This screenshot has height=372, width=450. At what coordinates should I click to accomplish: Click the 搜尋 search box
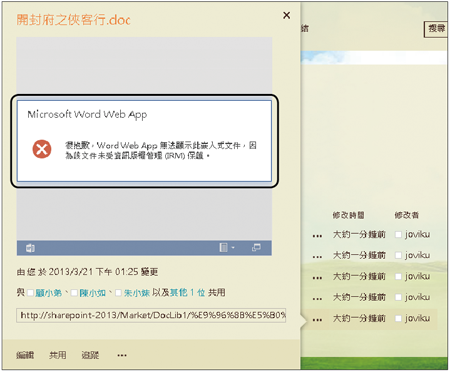pyautogui.click(x=436, y=29)
